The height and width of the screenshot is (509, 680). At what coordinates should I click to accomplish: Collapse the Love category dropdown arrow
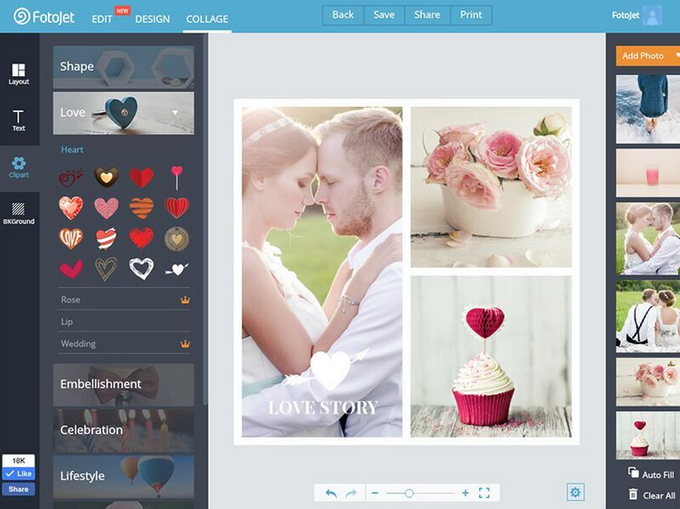coord(175,112)
